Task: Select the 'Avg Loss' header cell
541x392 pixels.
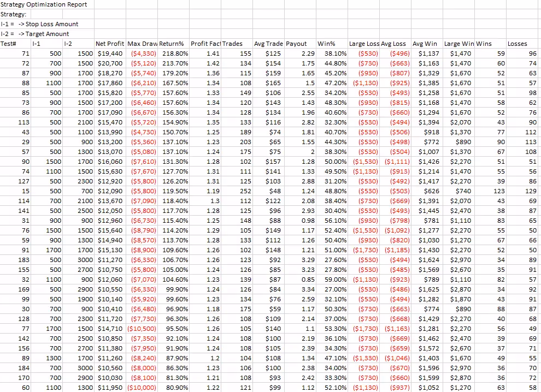Action: click(x=396, y=44)
